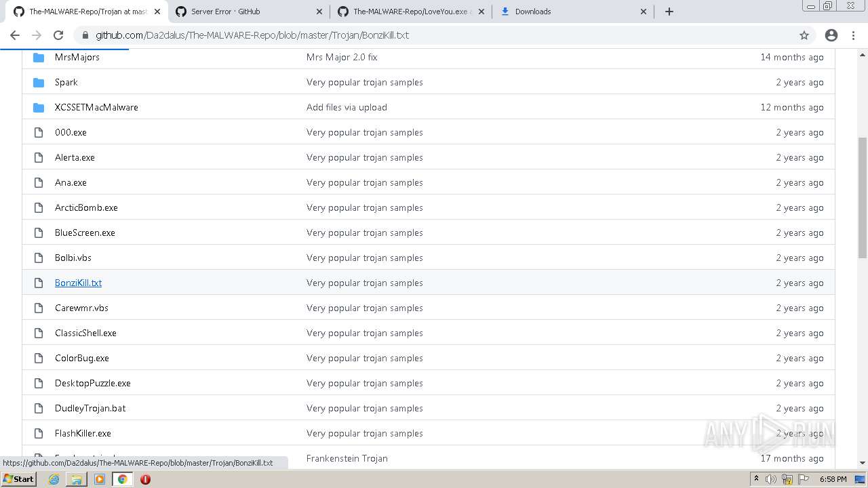Open the MrsMajors folder link

click(x=77, y=57)
